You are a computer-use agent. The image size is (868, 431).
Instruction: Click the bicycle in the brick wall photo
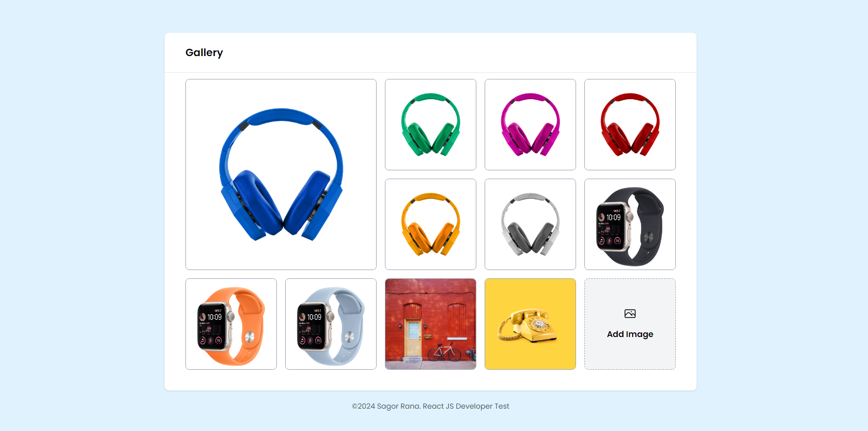click(x=444, y=352)
